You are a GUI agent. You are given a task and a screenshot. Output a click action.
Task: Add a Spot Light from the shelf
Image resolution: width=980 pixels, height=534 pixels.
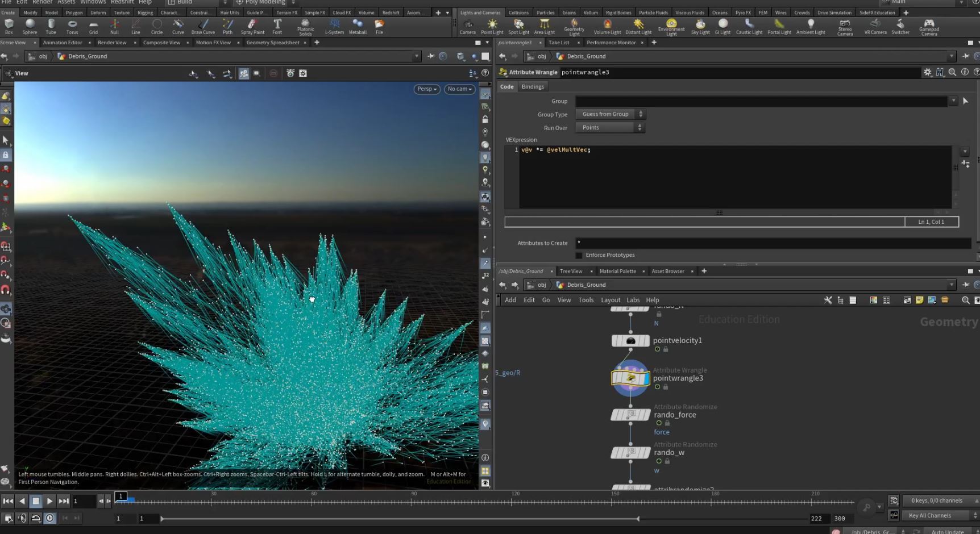pos(518,26)
